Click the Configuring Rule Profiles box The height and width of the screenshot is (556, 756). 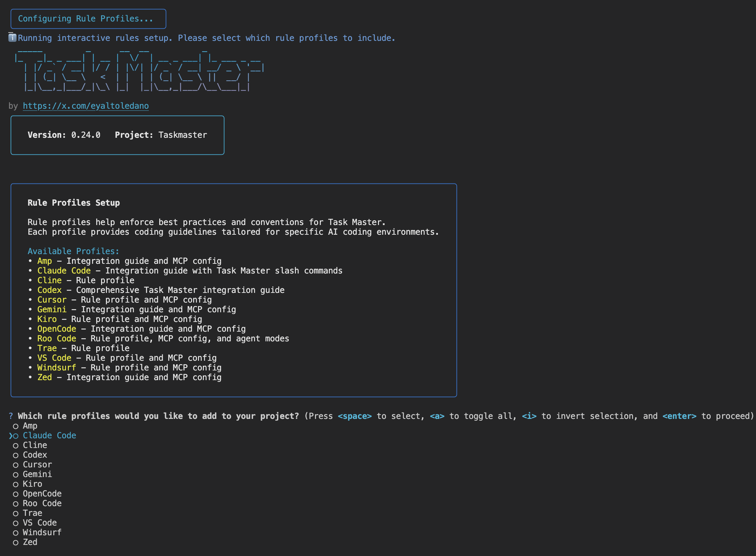[88, 19]
